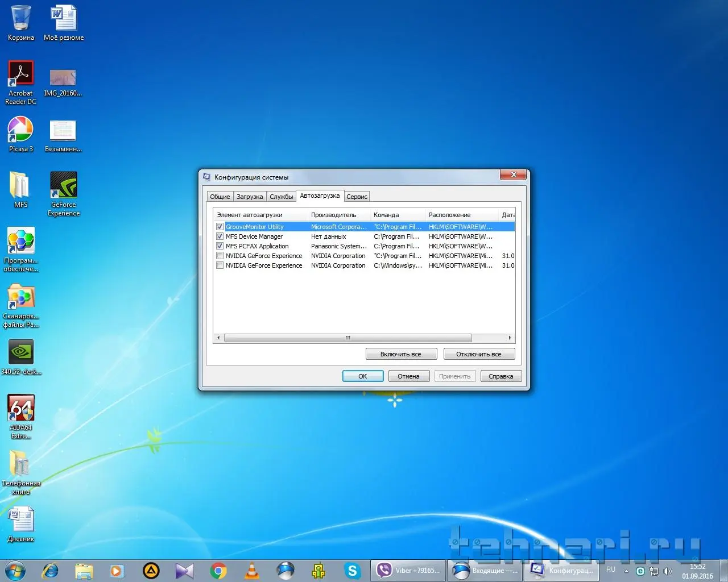This screenshot has width=728, height=582.
Task: Click the Отключить все button
Action: [479, 354]
